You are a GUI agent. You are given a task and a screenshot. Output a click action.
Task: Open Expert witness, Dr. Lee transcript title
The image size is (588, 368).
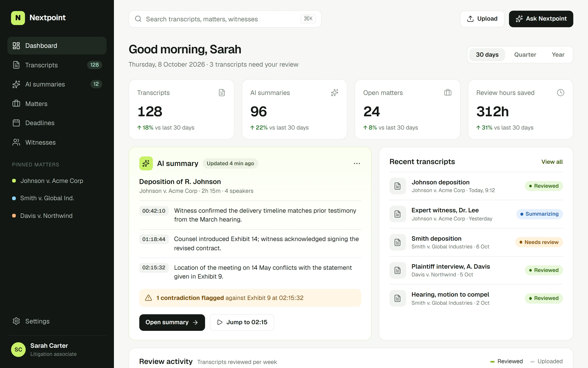[445, 210]
